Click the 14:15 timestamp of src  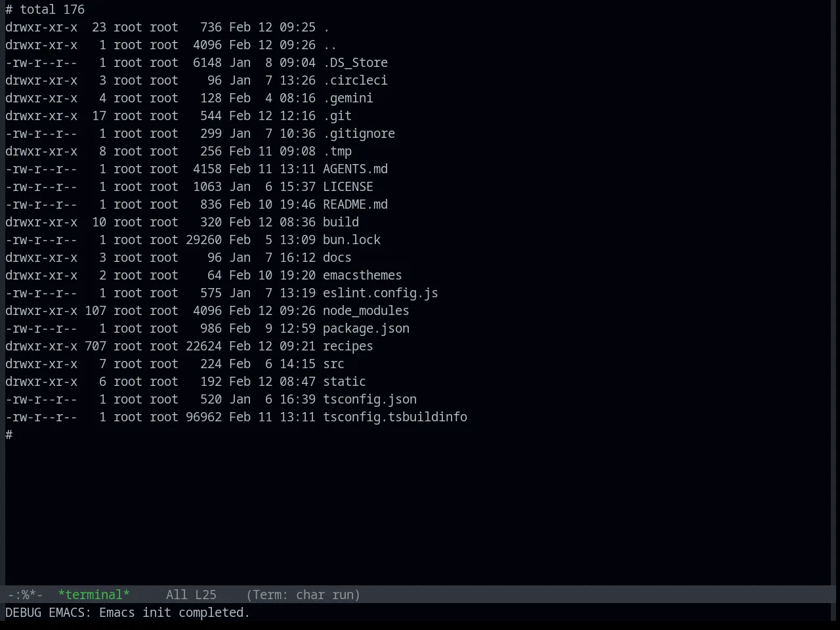tap(297, 364)
